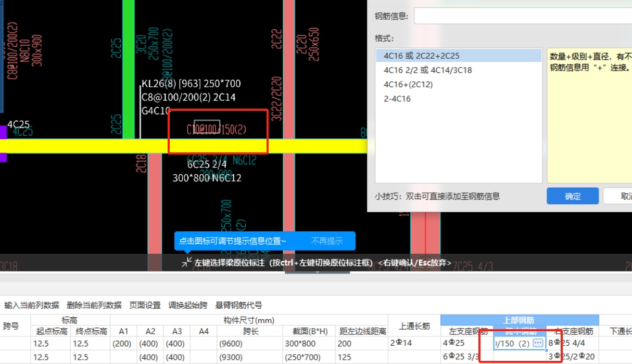This screenshot has width=632, height=364.
Task: Select 距左边线距离 cell '125'
Action: 362,357
